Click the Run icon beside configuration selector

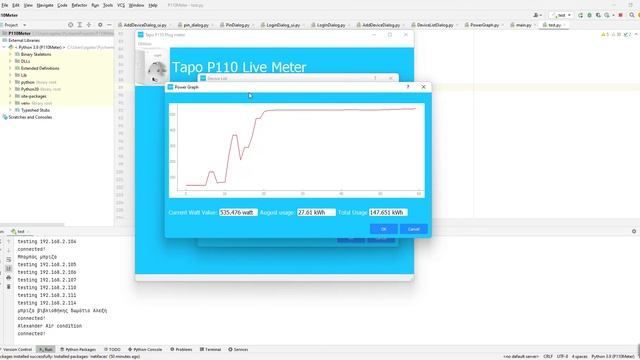pos(580,15)
